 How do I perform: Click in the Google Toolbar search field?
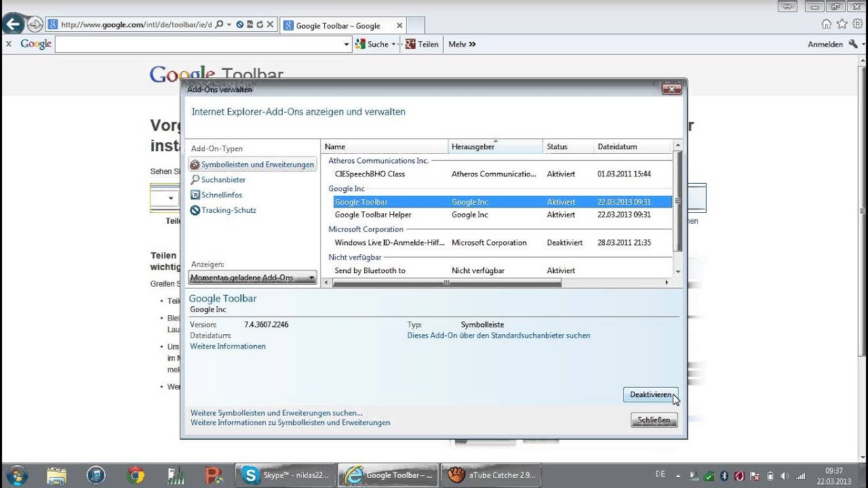[199, 44]
